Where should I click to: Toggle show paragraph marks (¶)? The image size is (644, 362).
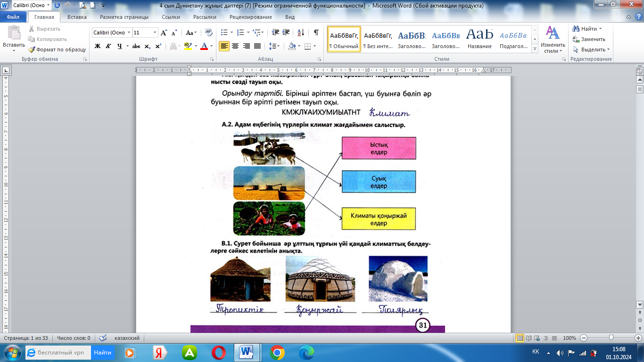(316, 33)
